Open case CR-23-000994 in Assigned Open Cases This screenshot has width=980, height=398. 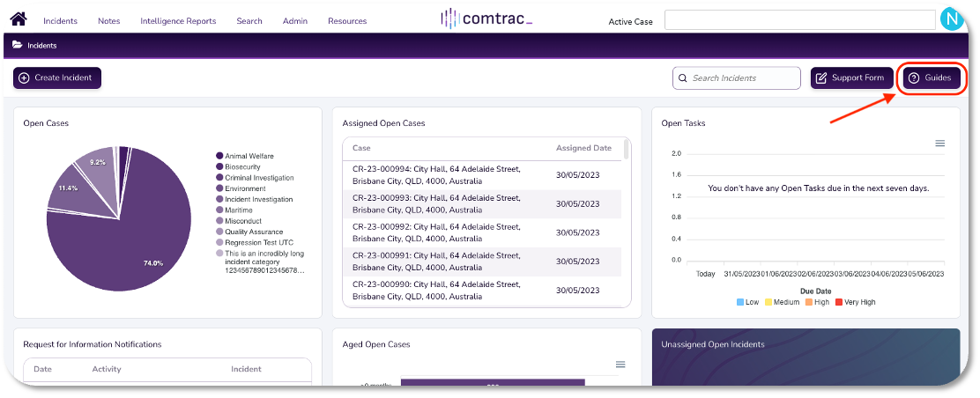click(436, 174)
